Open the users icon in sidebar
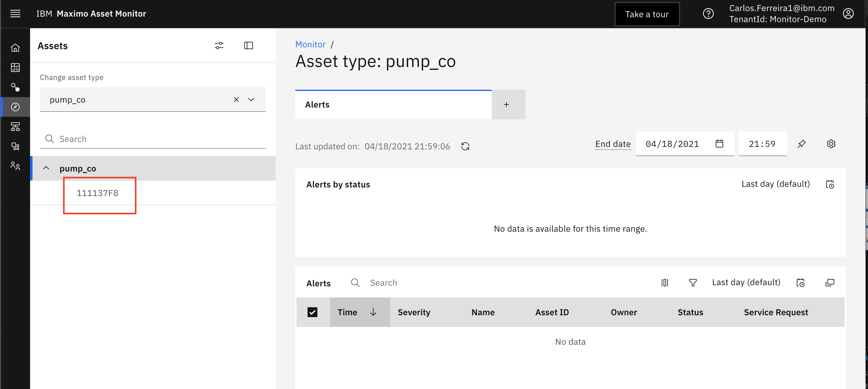The width and height of the screenshot is (868, 389). pyautogui.click(x=15, y=166)
